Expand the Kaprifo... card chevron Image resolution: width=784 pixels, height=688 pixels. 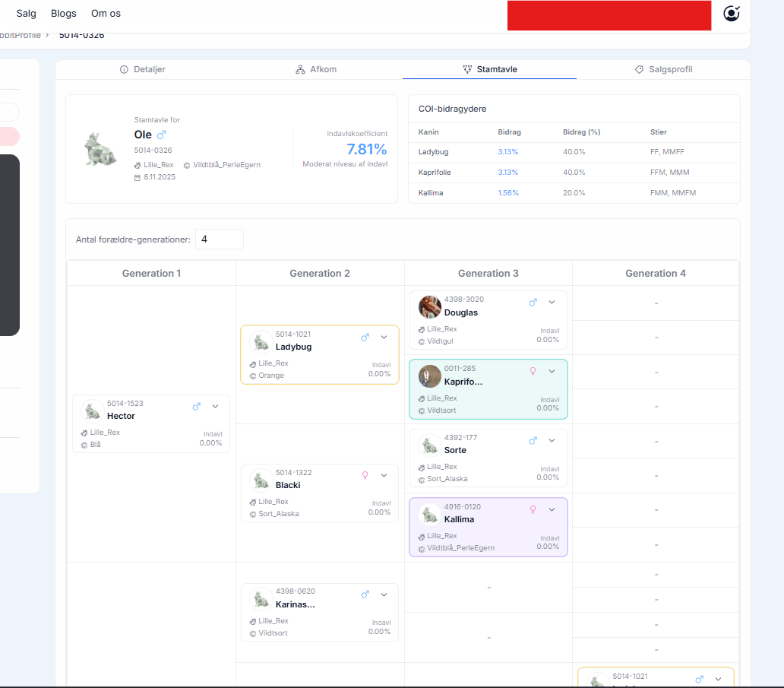tap(552, 371)
